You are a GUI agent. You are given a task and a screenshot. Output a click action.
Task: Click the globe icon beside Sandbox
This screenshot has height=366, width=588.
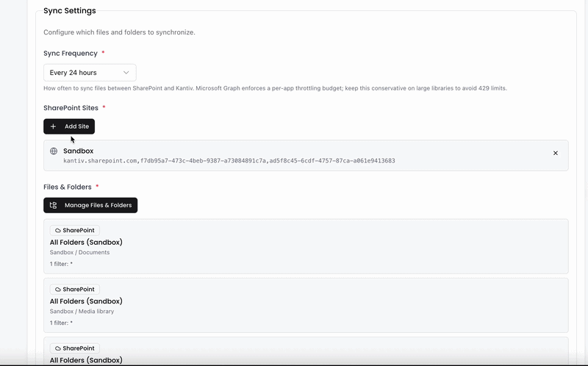tap(54, 151)
